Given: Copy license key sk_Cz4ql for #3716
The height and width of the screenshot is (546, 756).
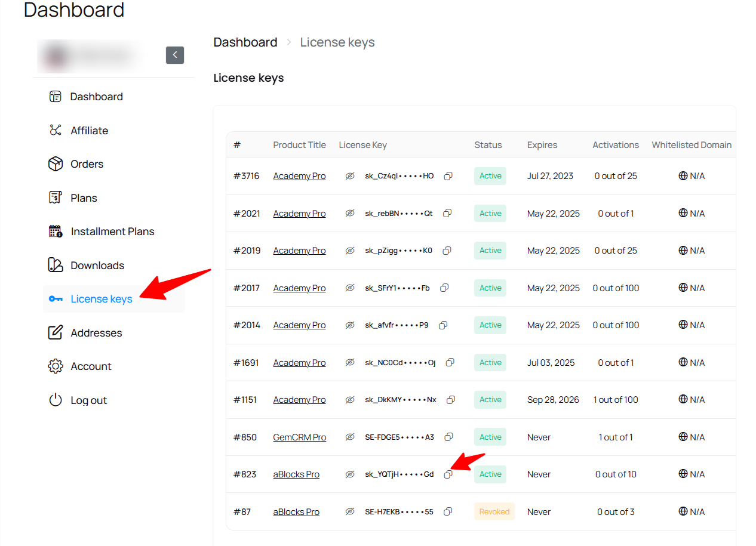Looking at the screenshot, I should [448, 176].
